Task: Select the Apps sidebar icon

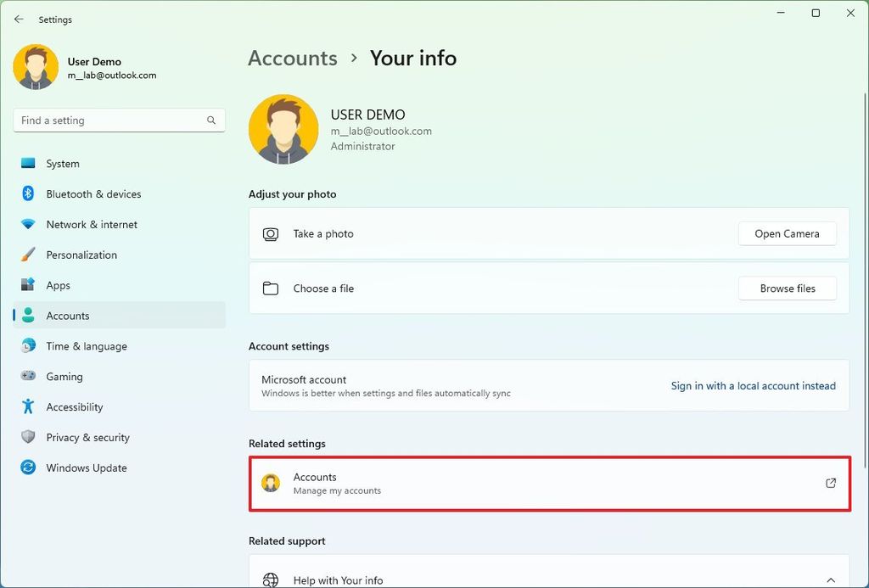Action: pyautogui.click(x=28, y=285)
